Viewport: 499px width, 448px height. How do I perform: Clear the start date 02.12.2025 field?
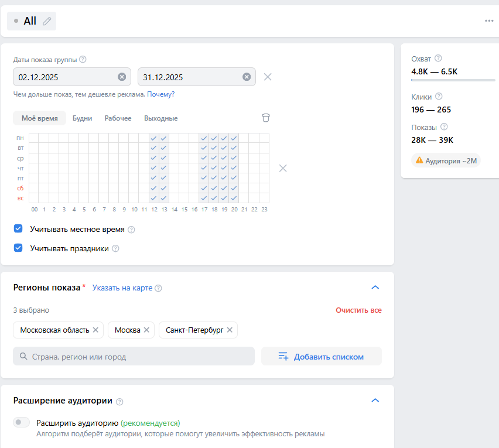coord(122,77)
